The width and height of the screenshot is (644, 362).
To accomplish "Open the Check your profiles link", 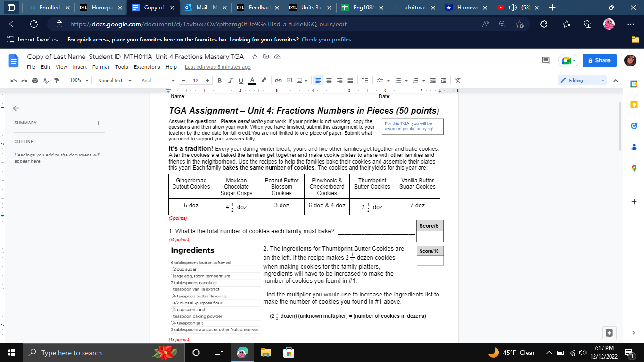I will click(326, 40).
